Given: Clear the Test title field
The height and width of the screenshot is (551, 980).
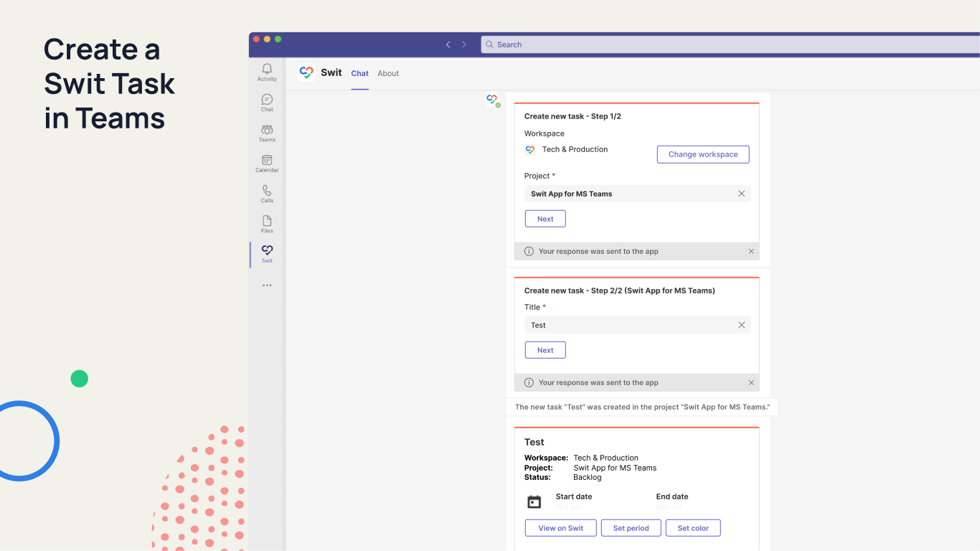Looking at the screenshot, I should click(x=742, y=325).
